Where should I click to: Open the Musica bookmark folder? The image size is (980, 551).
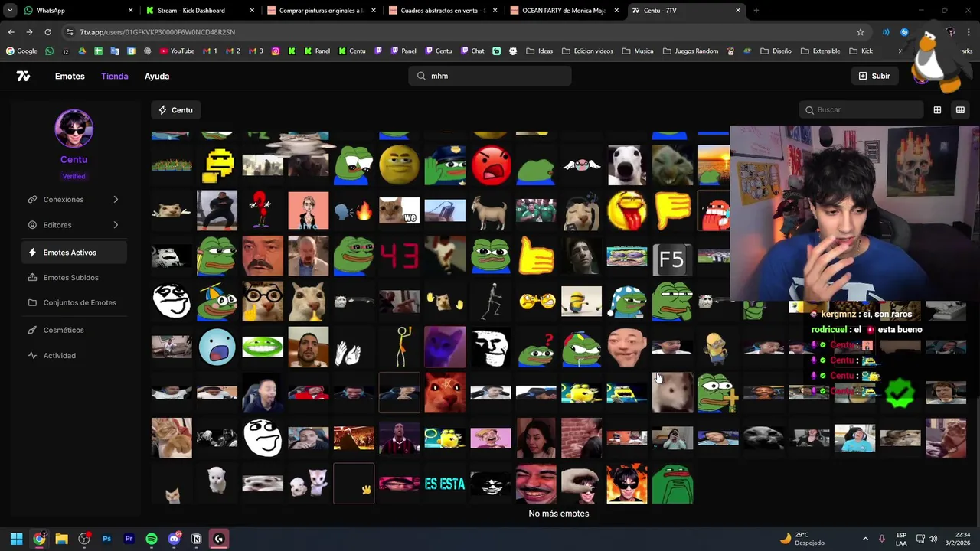638,51
